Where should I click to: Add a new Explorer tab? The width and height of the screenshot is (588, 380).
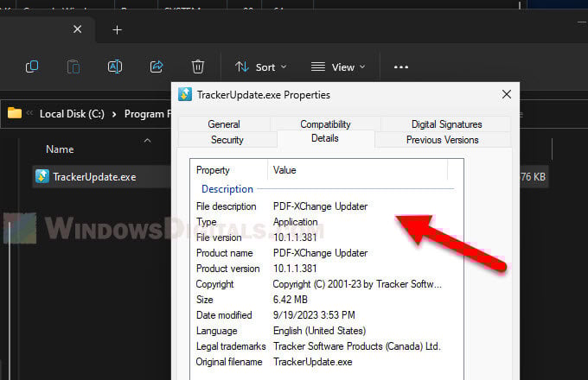point(117,30)
